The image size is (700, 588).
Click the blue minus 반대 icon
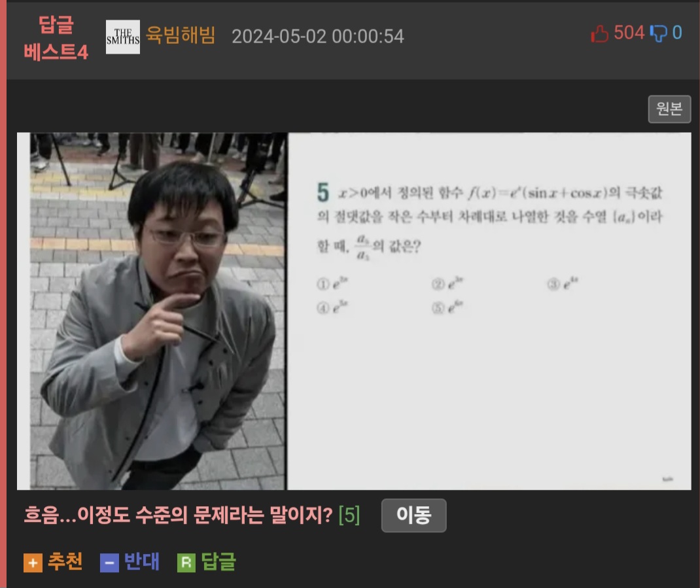coord(109,563)
